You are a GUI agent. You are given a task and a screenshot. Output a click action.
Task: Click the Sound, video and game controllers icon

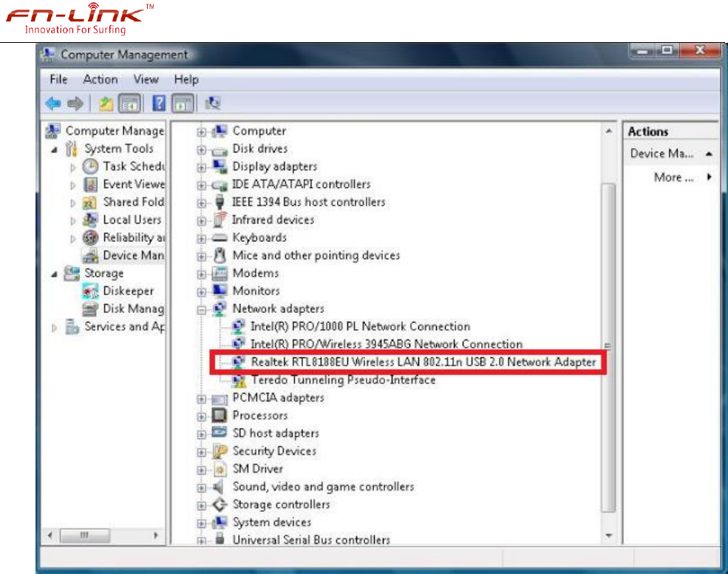coord(220,487)
